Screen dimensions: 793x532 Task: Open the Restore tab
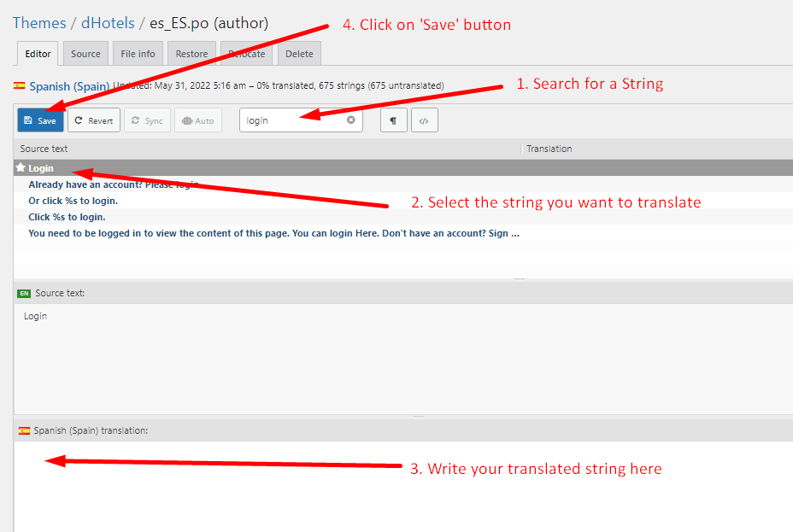191,54
